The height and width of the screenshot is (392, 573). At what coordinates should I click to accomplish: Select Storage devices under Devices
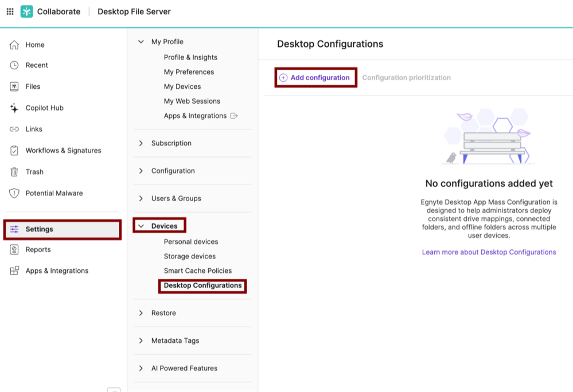(190, 256)
